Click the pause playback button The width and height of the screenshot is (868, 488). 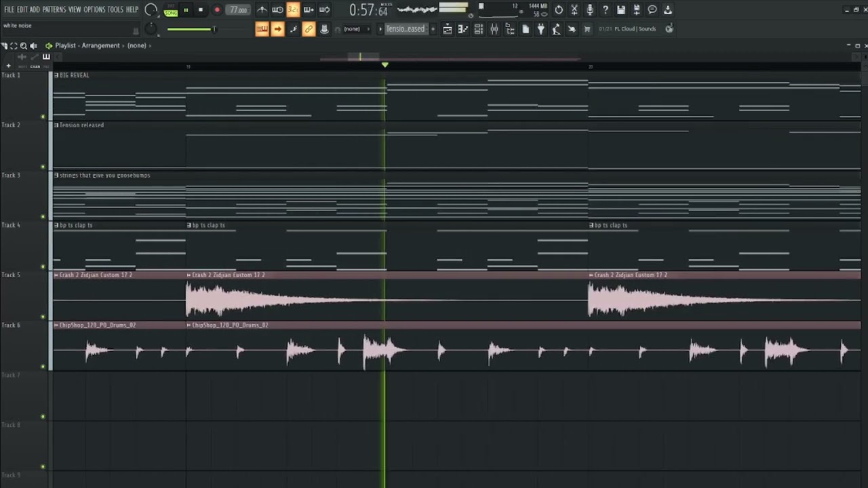click(x=186, y=10)
